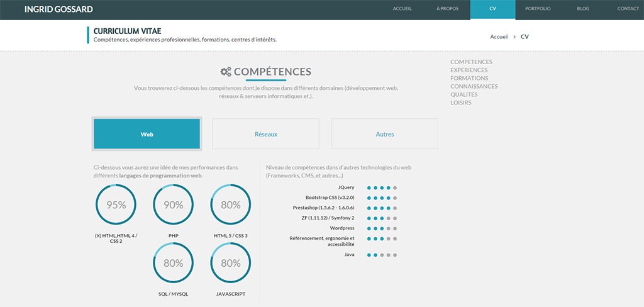Click the JQuery skill label
Image resolution: width=644 pixels, height=307 pixels.
pos(347,187)
